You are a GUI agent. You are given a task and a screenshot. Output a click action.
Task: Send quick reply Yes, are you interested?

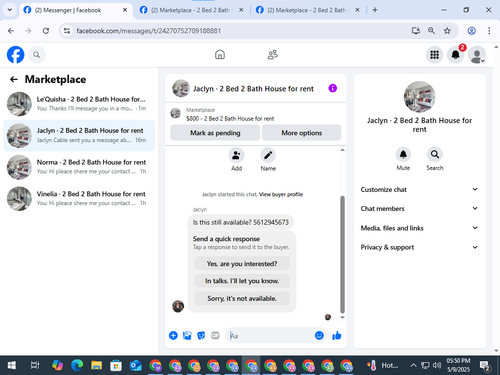click(242, 264)
